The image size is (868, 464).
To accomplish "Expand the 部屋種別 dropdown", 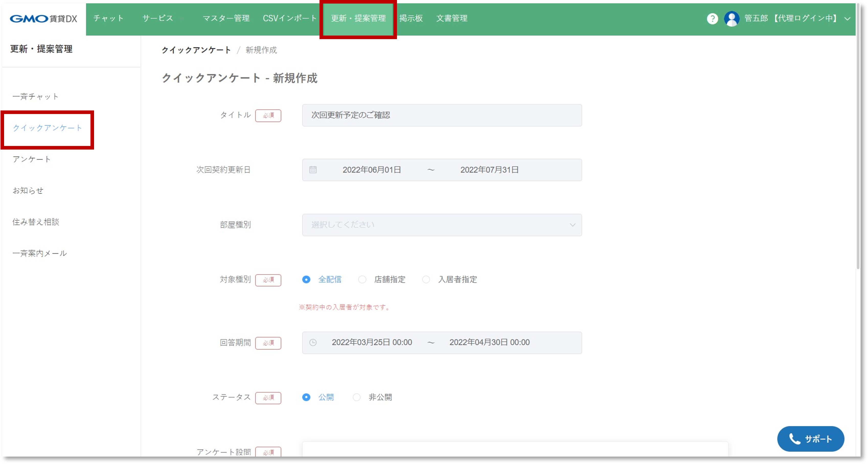I will pyautogui.click(x=442, y=225).
